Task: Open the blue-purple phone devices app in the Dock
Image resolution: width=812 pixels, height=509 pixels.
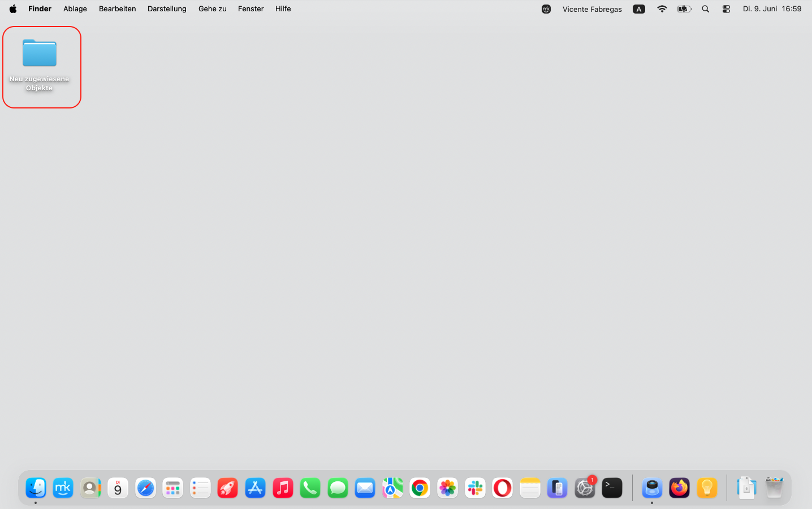Action: pyautogui.click(x=557, y=488)
